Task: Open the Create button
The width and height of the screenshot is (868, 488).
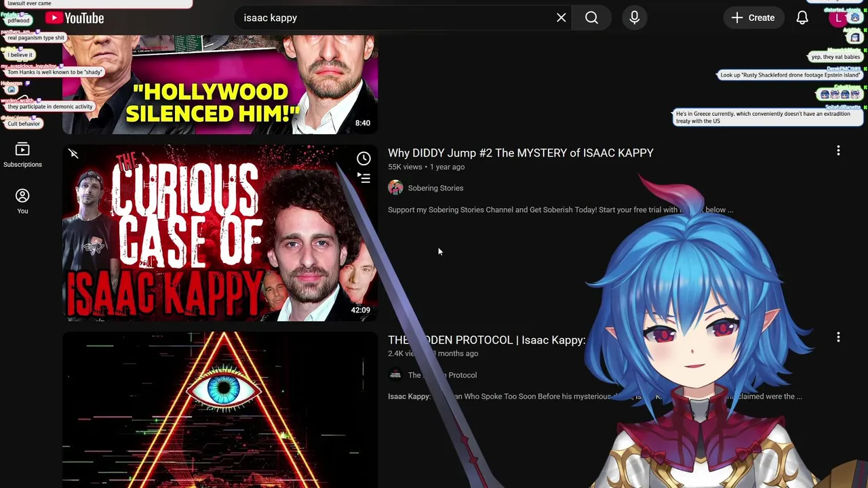Action: (x=753, y=18)
